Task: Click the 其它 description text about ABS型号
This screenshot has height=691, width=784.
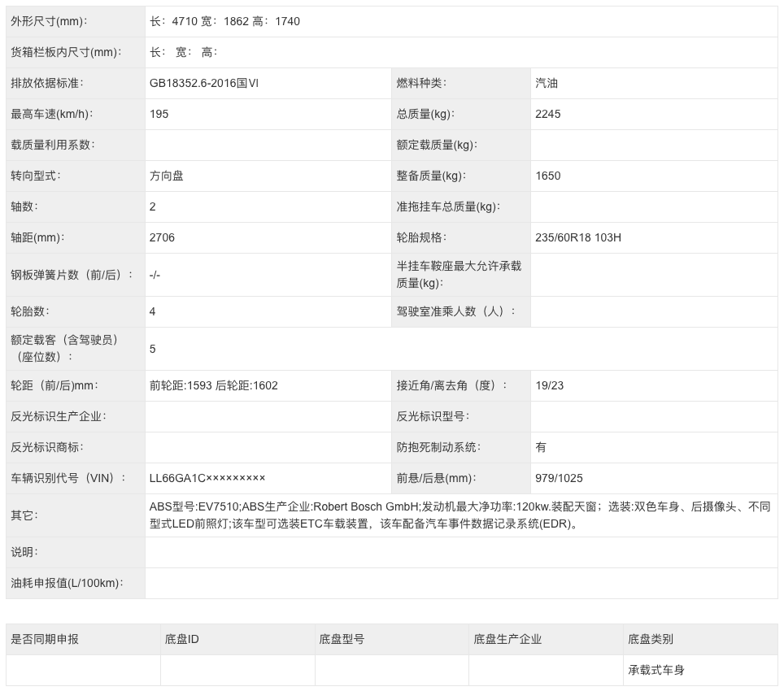Action: click(x=460, y=515)
